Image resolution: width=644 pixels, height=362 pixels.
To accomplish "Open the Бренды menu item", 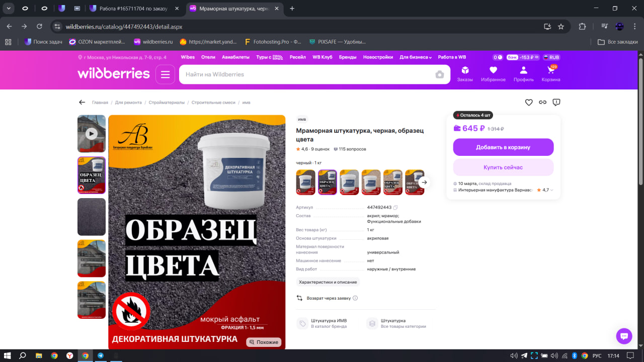I will pyautogui.click(x=348, y=57).
